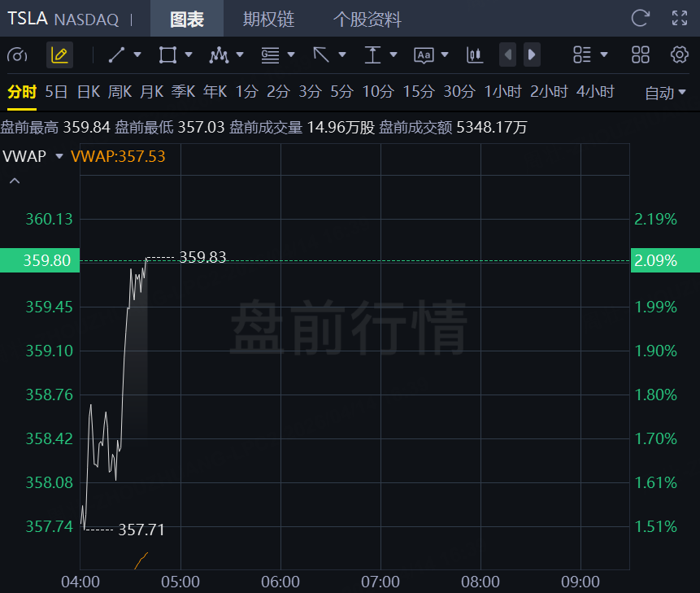
Task: Click the refresh chart icon
Action: coord(640,19)
